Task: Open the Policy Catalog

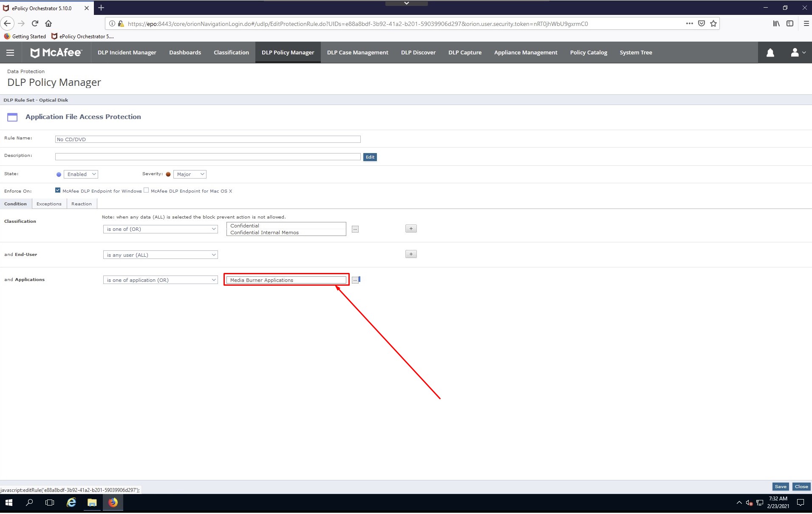Action: (x=588, y=52)
